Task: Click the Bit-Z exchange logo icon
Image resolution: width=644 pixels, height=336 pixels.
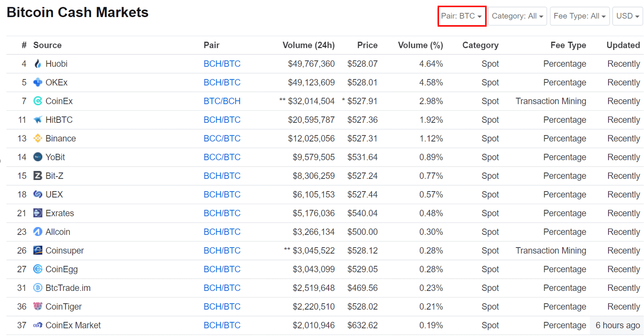Action: pos(38,175)
